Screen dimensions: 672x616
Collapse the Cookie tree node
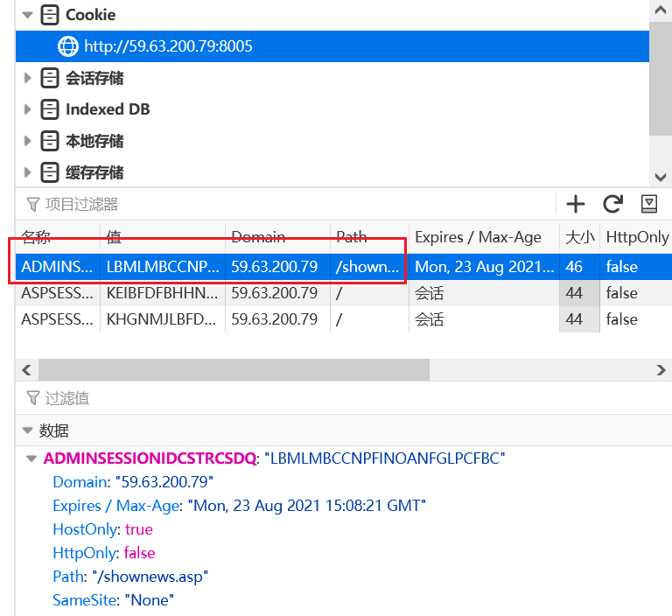click(27, 15)
